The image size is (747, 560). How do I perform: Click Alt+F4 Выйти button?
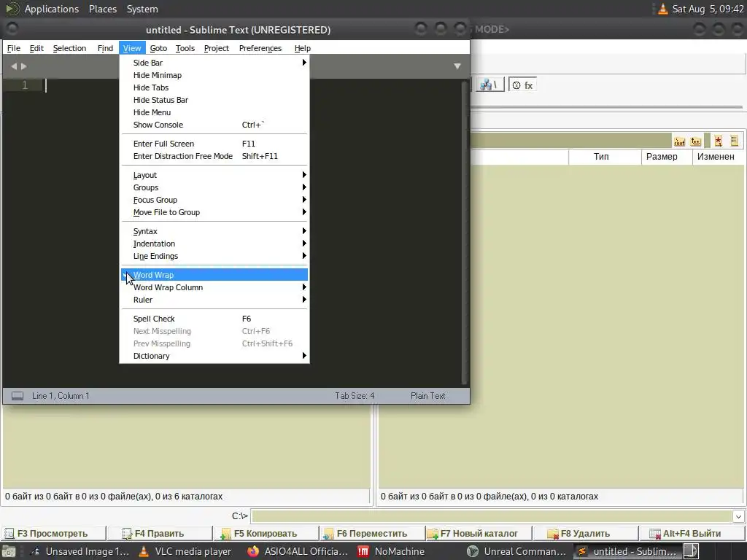click(x=692, y=533)
